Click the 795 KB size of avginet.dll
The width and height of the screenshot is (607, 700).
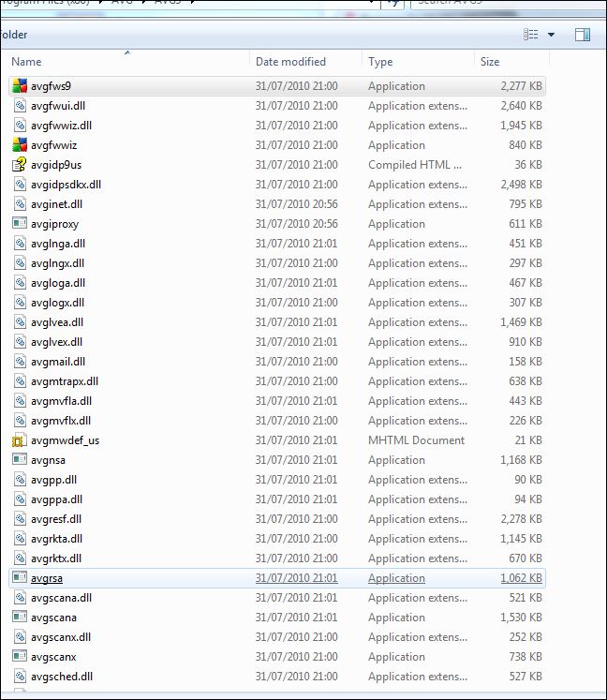pyautogui.click(x=526, y=204)
